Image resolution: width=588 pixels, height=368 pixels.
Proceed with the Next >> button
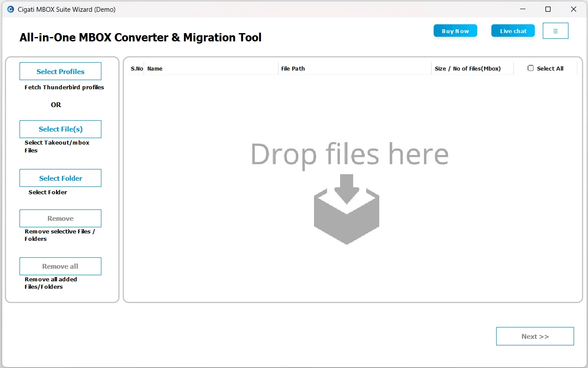tap(535, 336)
